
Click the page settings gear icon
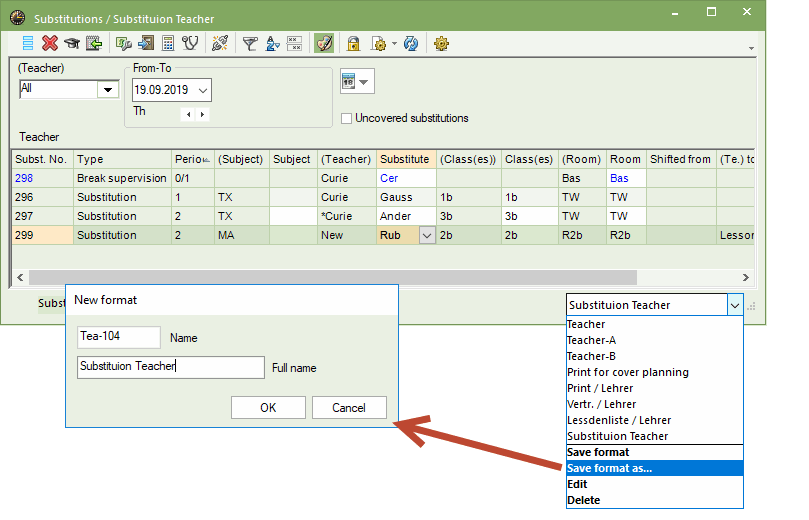379,44
